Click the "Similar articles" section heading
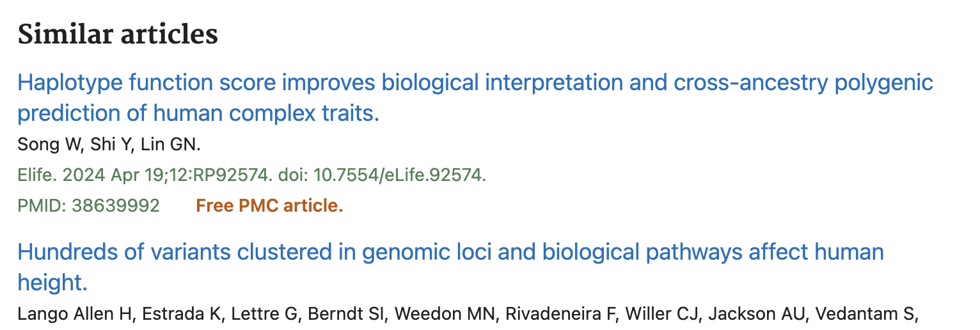The width and height of the screenshot is (980, 330). point(118,34)
